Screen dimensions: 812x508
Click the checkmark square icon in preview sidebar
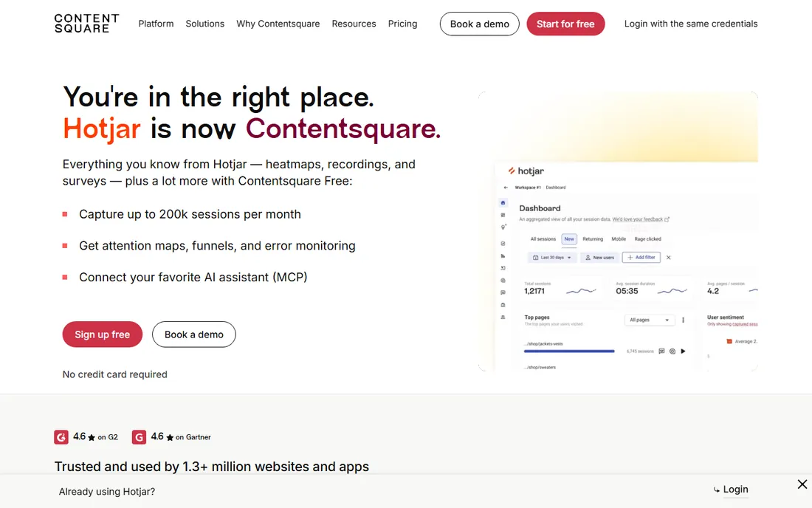point(503,244)
